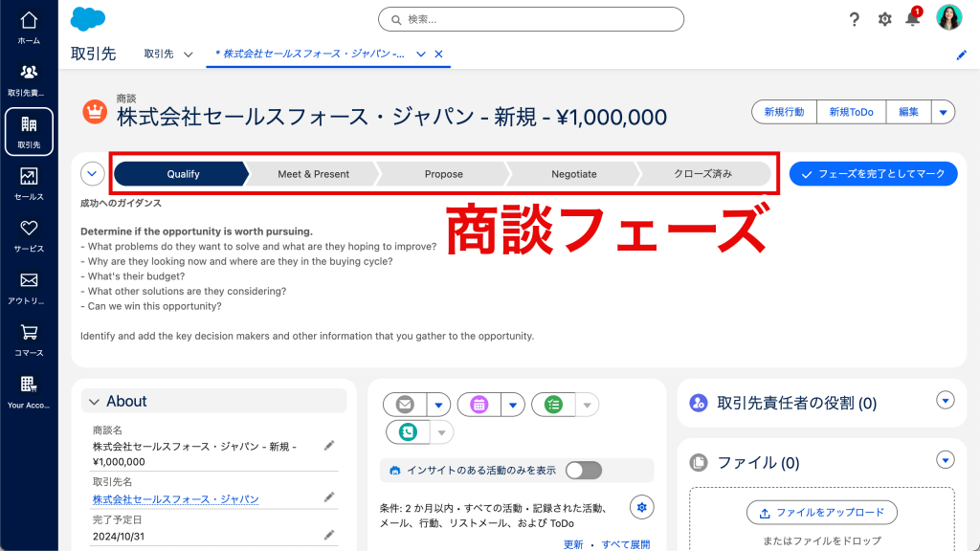The height and width of the screenshot is (551, 980).
Task: Open the 取引先 navigation dropdown chevron
Action: (188, 55)
